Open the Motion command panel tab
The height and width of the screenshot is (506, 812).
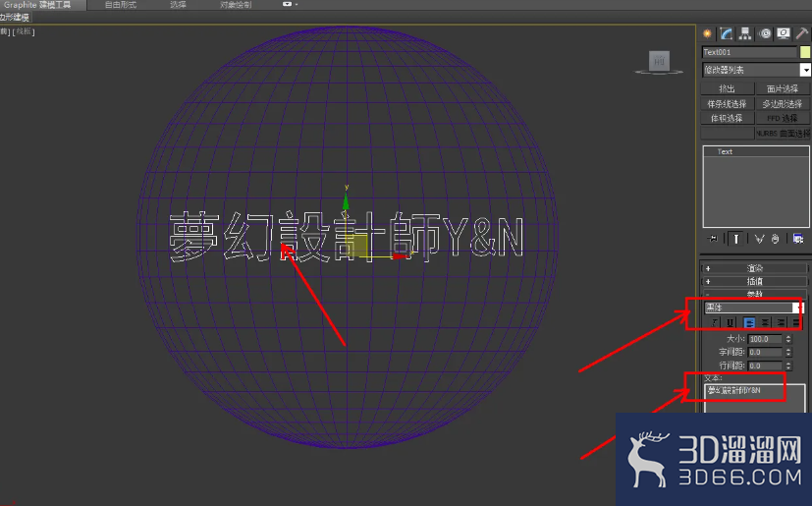[x=765, y=34]
